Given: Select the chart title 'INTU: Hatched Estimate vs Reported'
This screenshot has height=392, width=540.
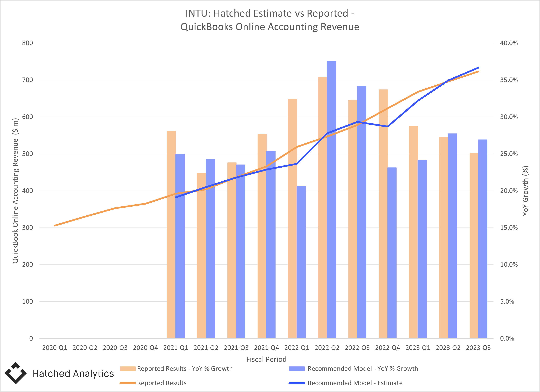Looking at the screenshot, I should (270, 13).
